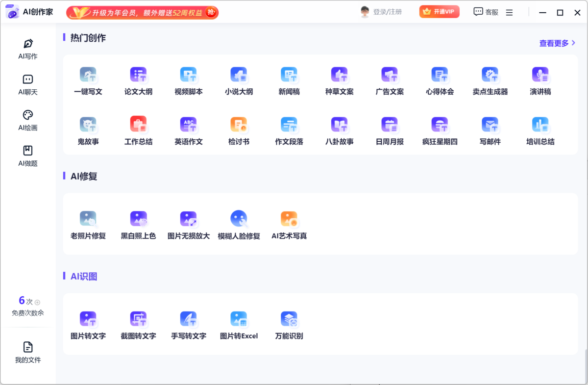
Task: Open the 模糊人脸修复 tool
Action: (x=239, y=224)
